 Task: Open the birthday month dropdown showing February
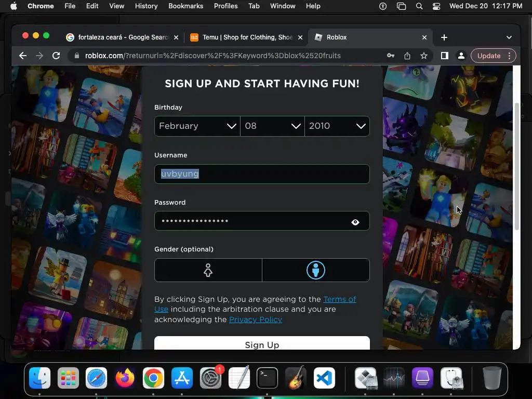(197, 126)
